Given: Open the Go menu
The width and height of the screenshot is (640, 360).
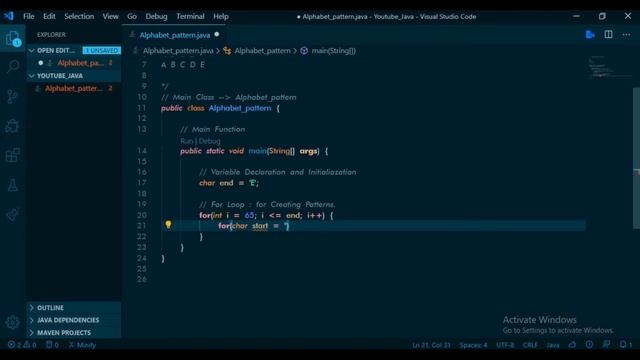Looking at the screenshot, I should pos(132,16).
